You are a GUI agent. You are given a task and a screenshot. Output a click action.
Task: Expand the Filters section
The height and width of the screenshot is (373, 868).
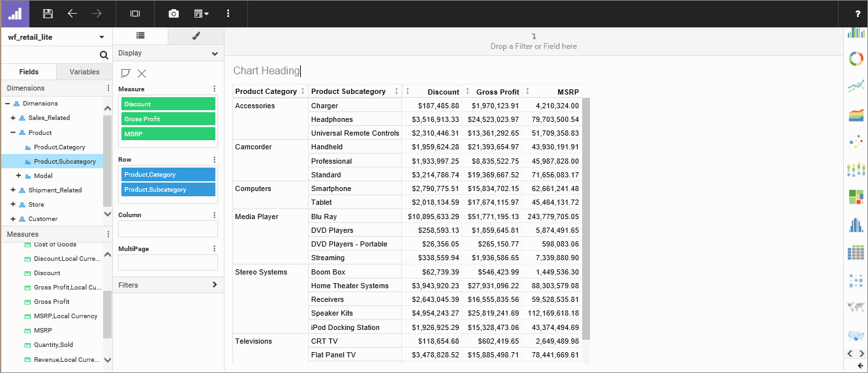(x=215, y=285)
